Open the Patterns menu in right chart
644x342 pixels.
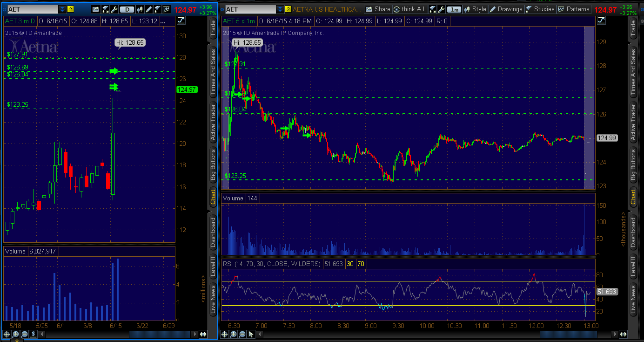click(574, 9)
